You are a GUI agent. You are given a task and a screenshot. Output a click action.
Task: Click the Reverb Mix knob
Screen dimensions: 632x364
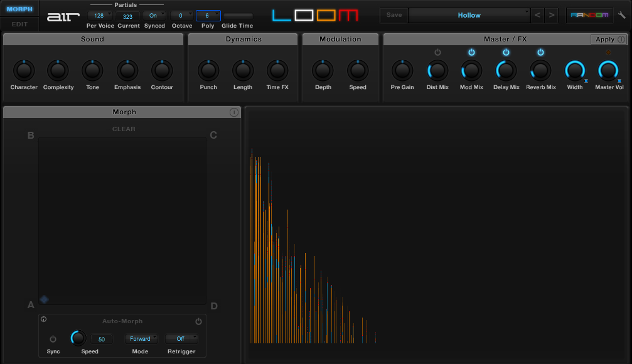540,70
